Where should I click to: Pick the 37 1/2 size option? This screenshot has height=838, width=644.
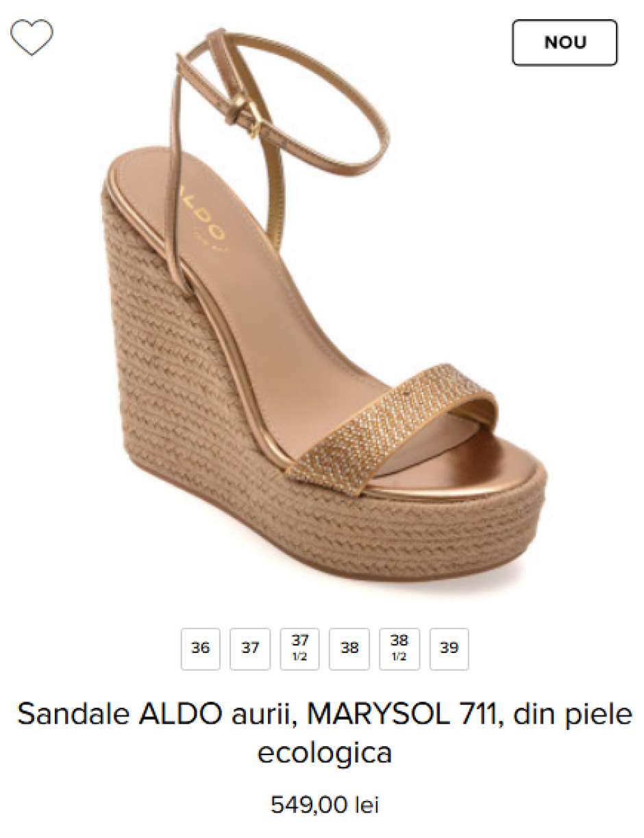tap(300, 648)
